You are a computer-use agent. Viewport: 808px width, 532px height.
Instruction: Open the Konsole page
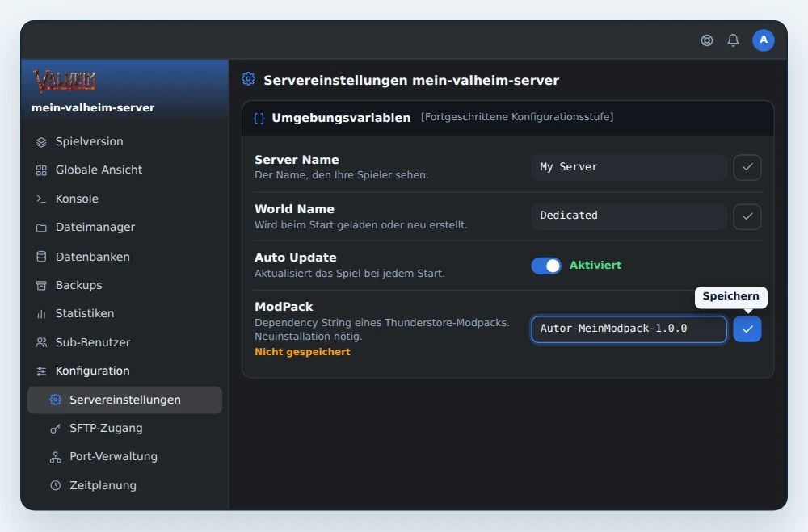[x=124, y=199]
